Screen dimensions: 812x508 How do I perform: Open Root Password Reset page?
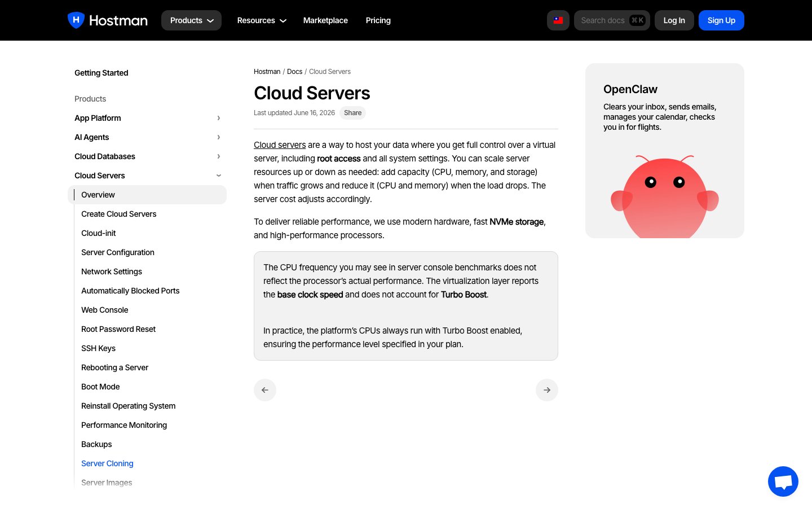pos(118,329)
